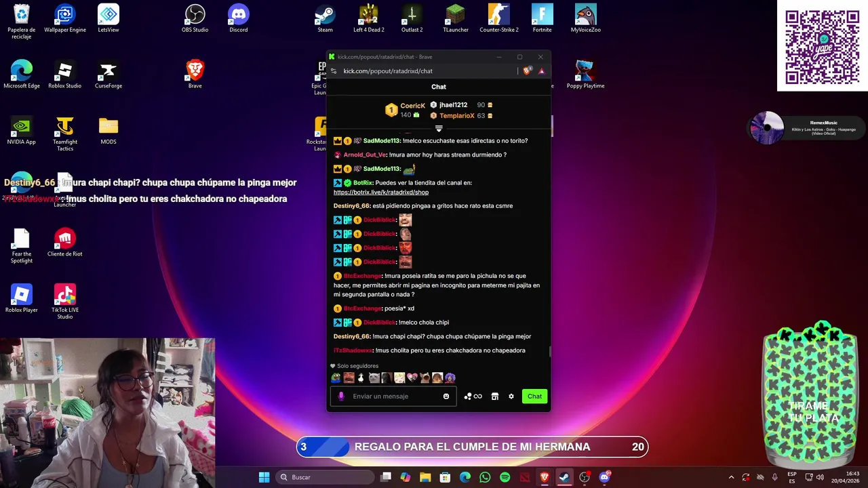Open the Outlast 2 desktop icon
Image resolution: width=868 pixels, height=488 pixels.
[x=412, y=19]
